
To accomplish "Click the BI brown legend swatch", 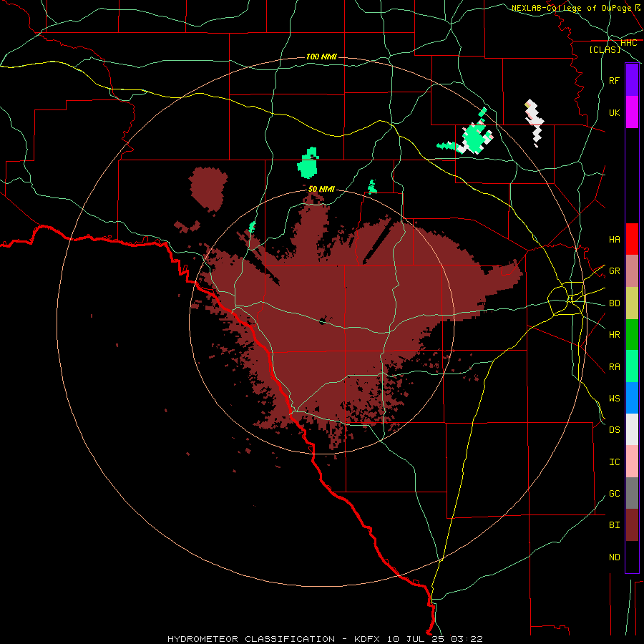I will [632, 525].
